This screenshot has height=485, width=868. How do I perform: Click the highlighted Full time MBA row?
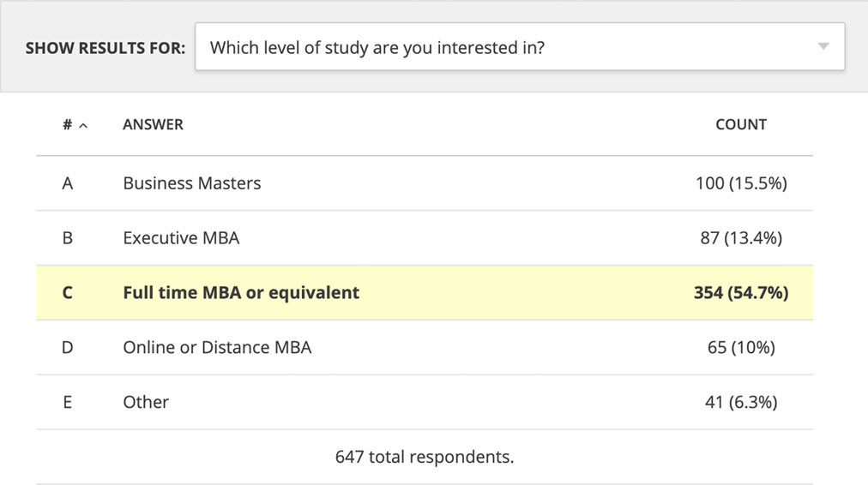425,292
